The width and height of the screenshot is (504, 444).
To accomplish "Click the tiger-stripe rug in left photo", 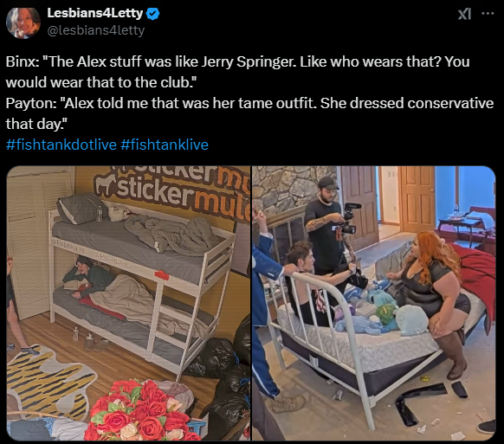I will point(48,383).
